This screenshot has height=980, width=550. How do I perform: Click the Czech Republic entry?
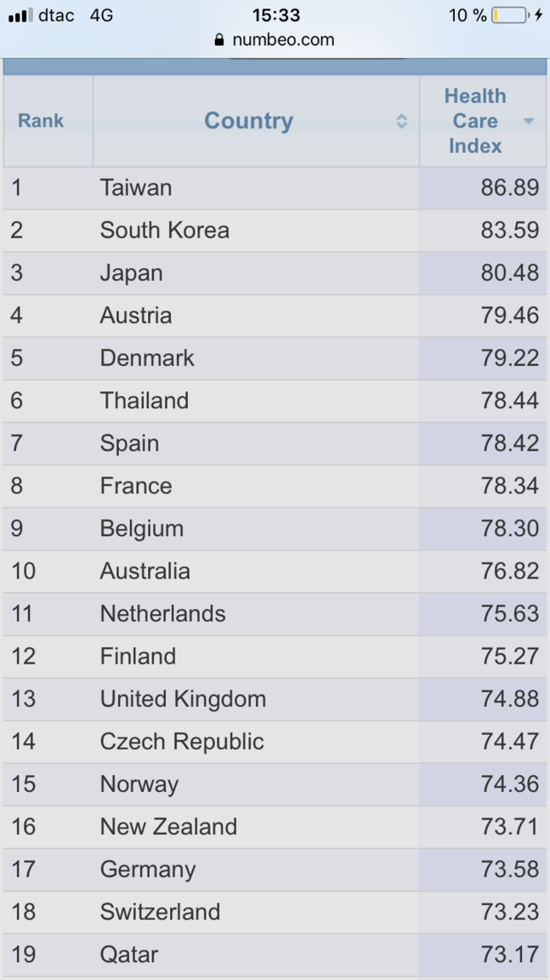coord(182,742)
